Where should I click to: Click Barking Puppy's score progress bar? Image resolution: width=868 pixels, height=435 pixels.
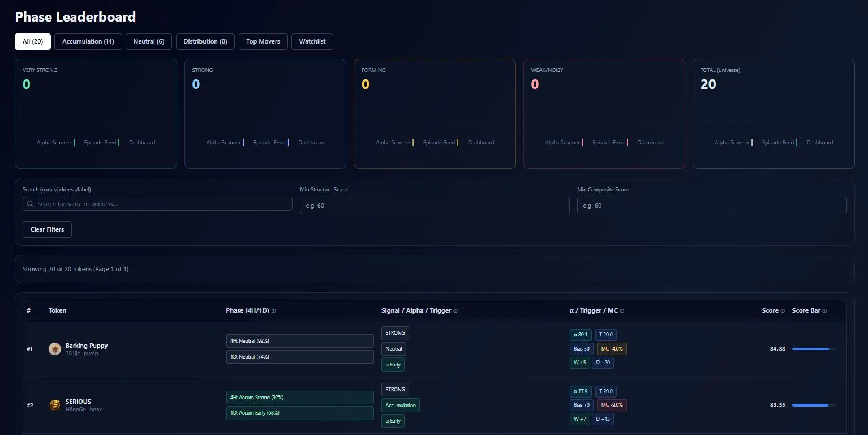tap(813, 349)
